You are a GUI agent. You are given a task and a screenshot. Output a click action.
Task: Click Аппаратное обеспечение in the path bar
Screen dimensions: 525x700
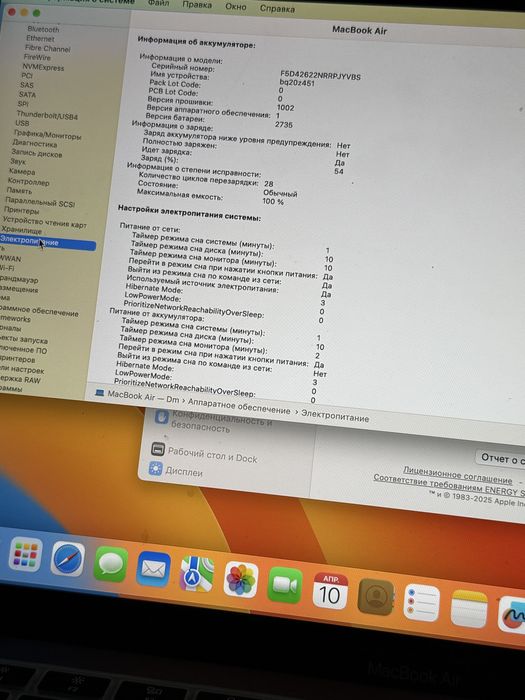click(x=239, y=405)
